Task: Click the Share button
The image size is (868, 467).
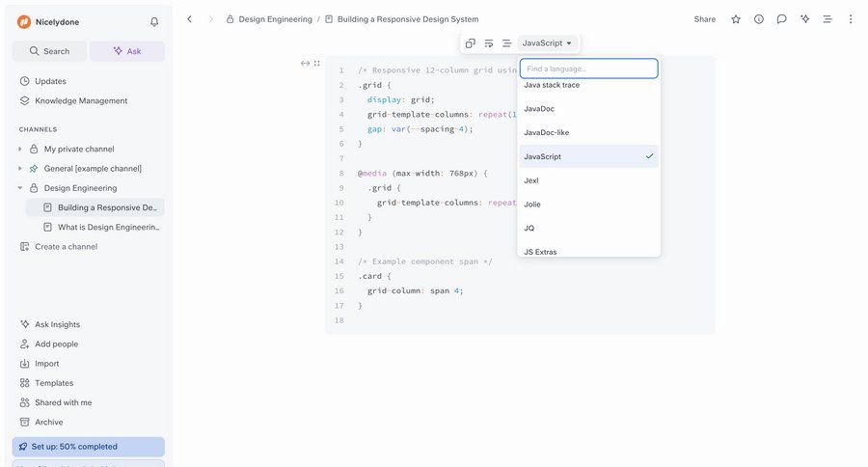Action: click(705, 19)
